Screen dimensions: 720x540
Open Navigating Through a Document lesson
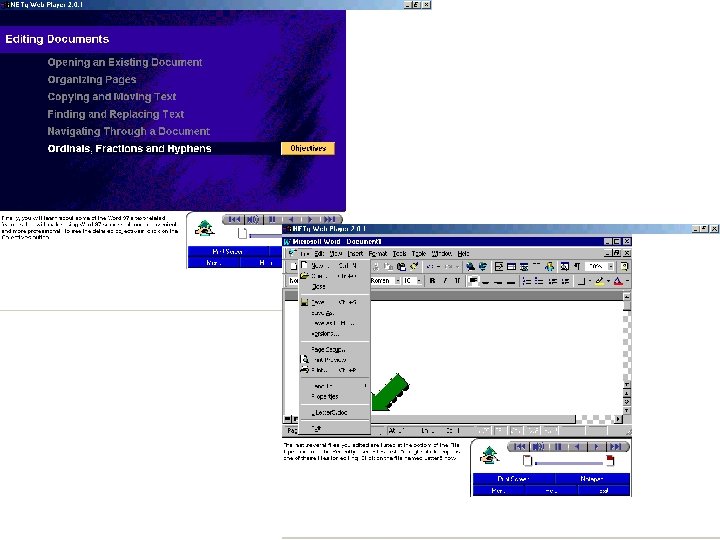129,131
